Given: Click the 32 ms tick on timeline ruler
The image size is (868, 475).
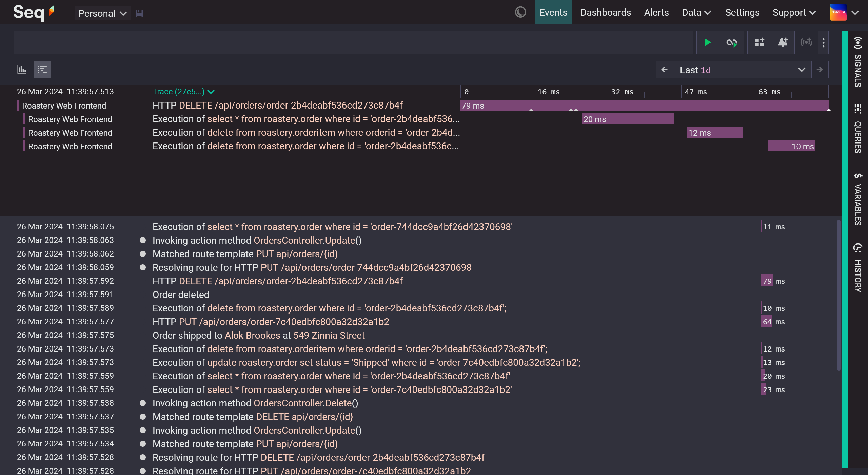Looking at the screenshot, I should pos(622,92).
